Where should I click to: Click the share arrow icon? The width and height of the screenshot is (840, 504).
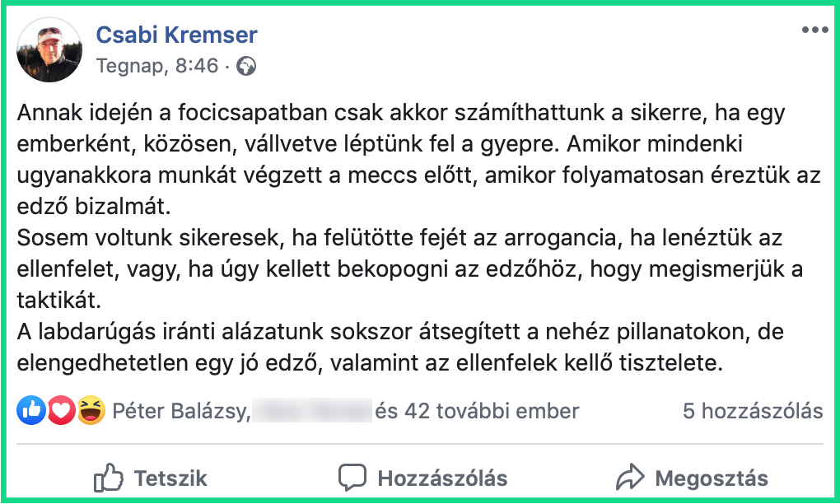[x=630, y=477]
